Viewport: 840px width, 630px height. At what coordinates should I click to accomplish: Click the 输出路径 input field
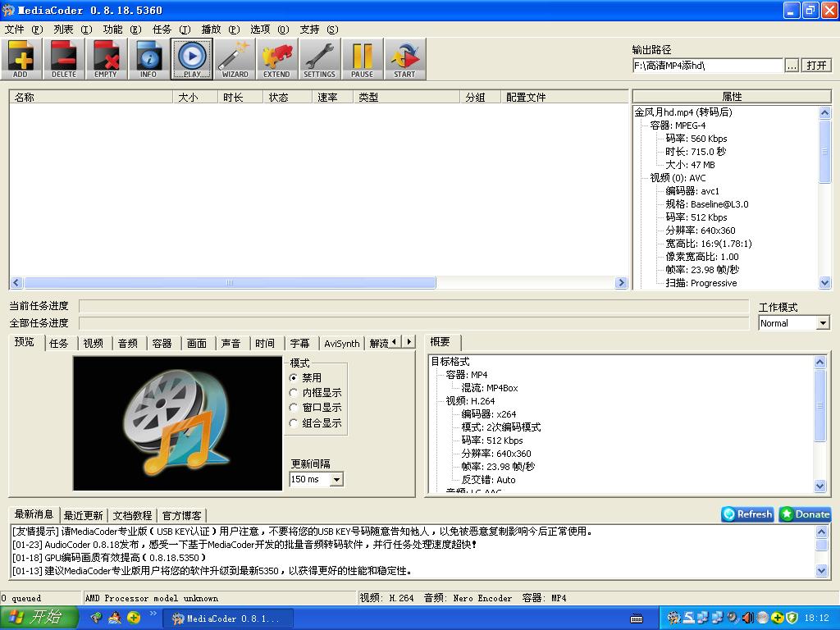tap(708, 66)
